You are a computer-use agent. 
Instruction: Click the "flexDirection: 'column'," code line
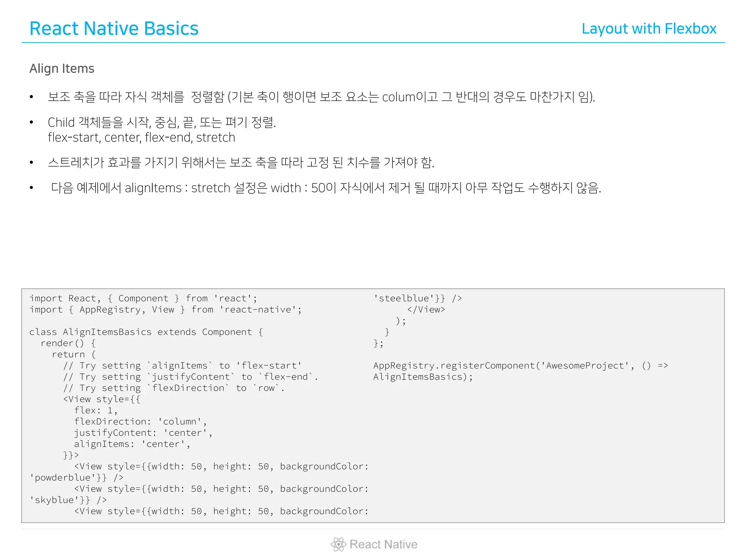point(140,422)
